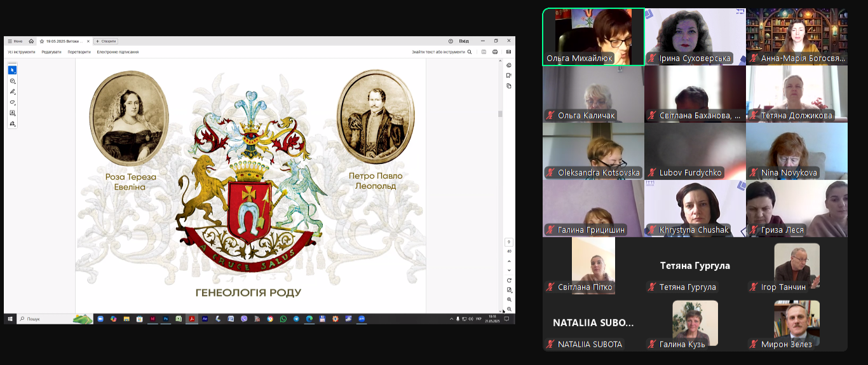Open Photoshop from the Windows taskbar
Image resolution: width=868 pixels, height=365 pixels.
(x=166, y=319)
